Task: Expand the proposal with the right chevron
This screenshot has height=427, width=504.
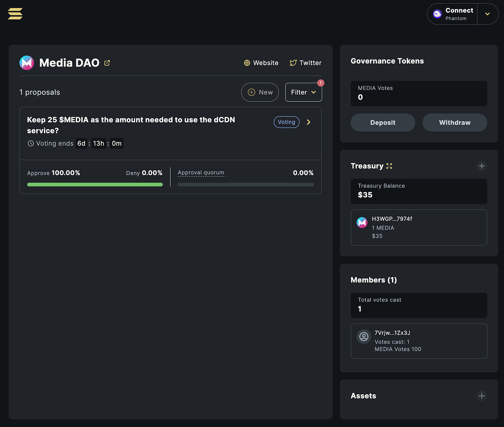Action: [x=309, y=122]
